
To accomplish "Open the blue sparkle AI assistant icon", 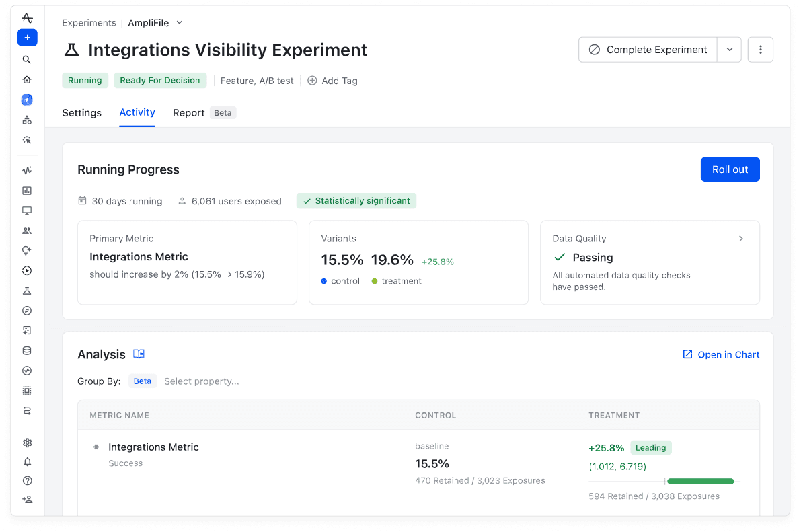I will click(27, 100).
